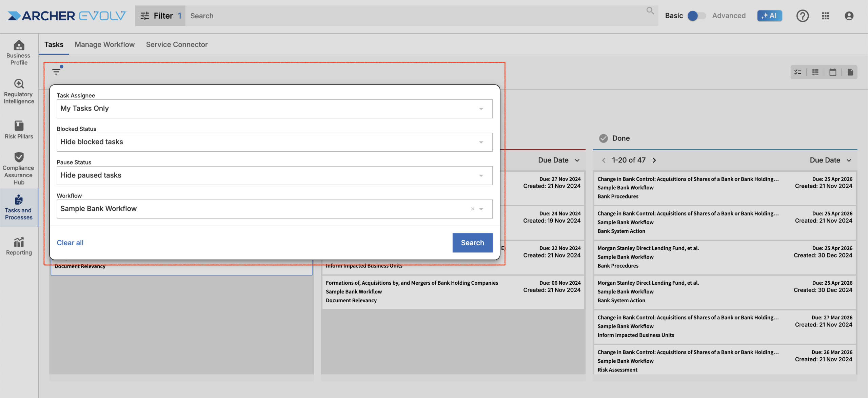This screenshot has width=868, height=398.
Task: Expand the Task Assignee dropdown
Action: pos(481,109)
